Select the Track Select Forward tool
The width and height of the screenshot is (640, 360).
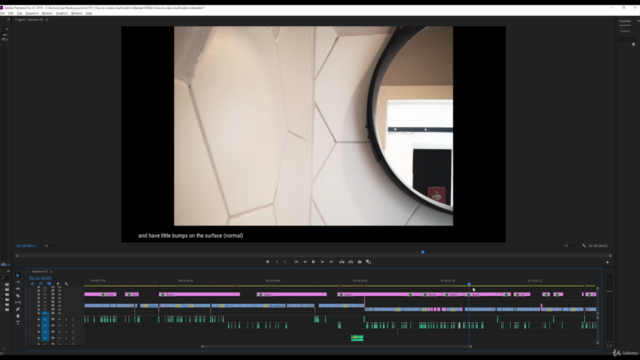(18, 282)
